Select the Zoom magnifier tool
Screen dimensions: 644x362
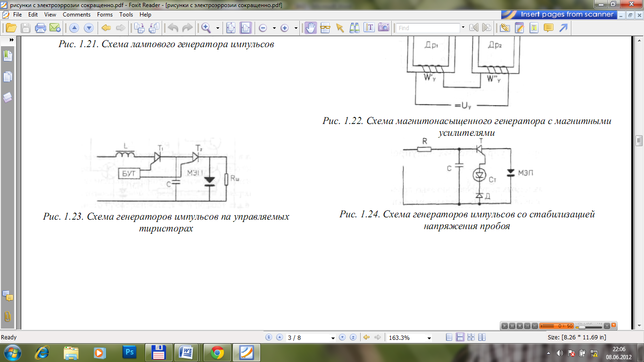(206, 28)
